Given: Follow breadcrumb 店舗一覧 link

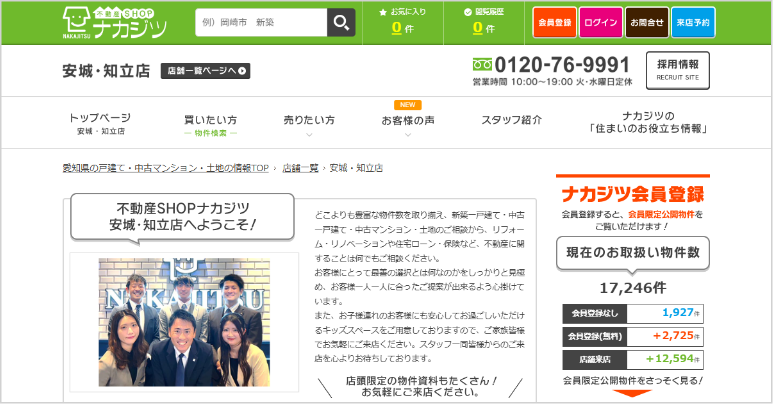Looking at the screenshot, I should [x=300, y=168].
